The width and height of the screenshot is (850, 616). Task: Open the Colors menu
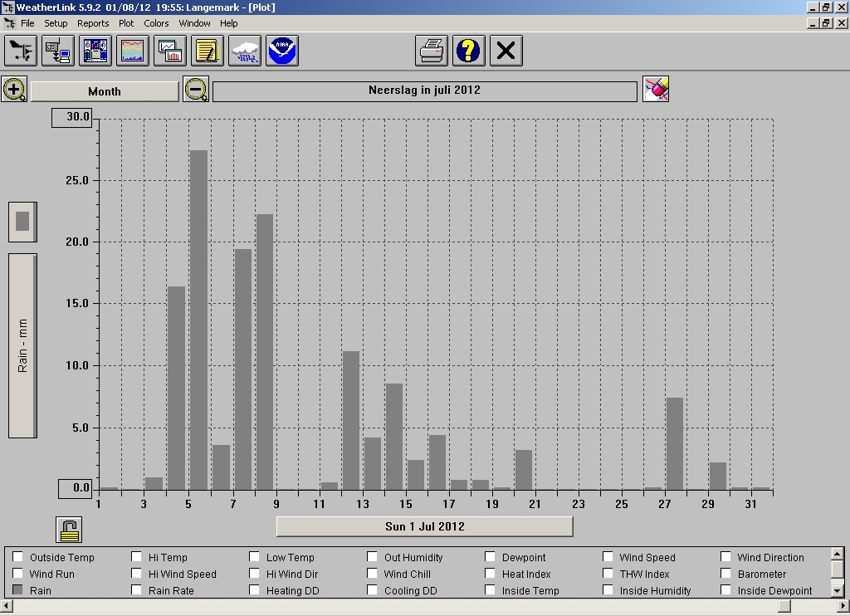(156, 23)
